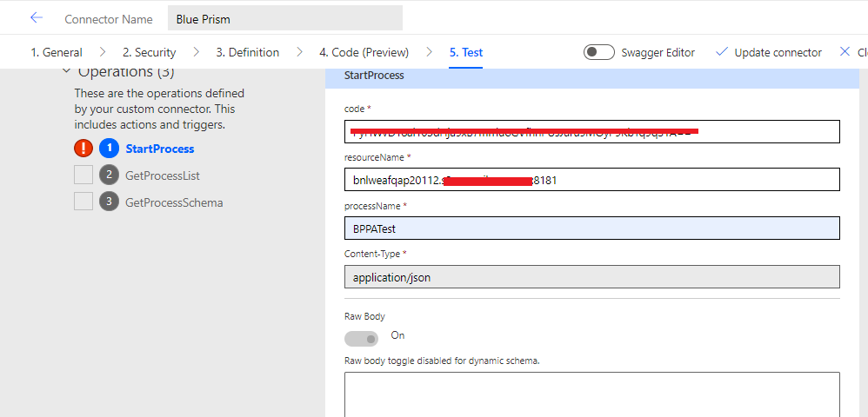Go back using the left arrow icon
This screenshot has height=417, width=868.
[x=37, y=17]
